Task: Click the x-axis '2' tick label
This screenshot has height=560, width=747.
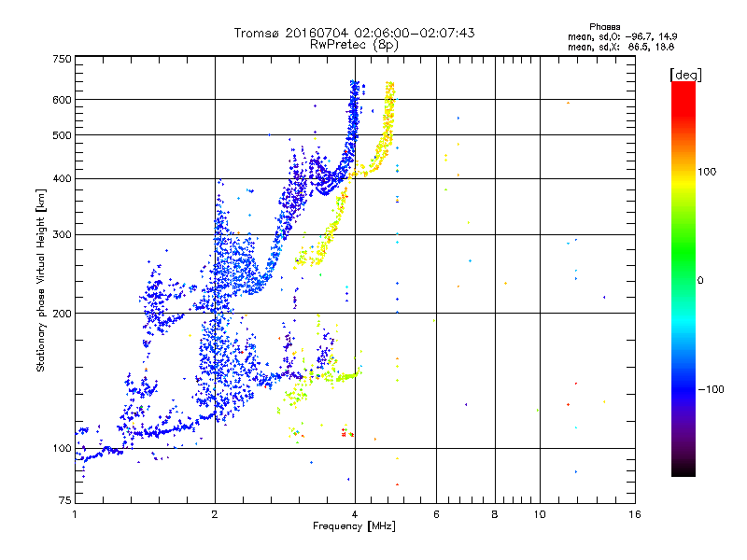Action: click(x=215, y=514)
